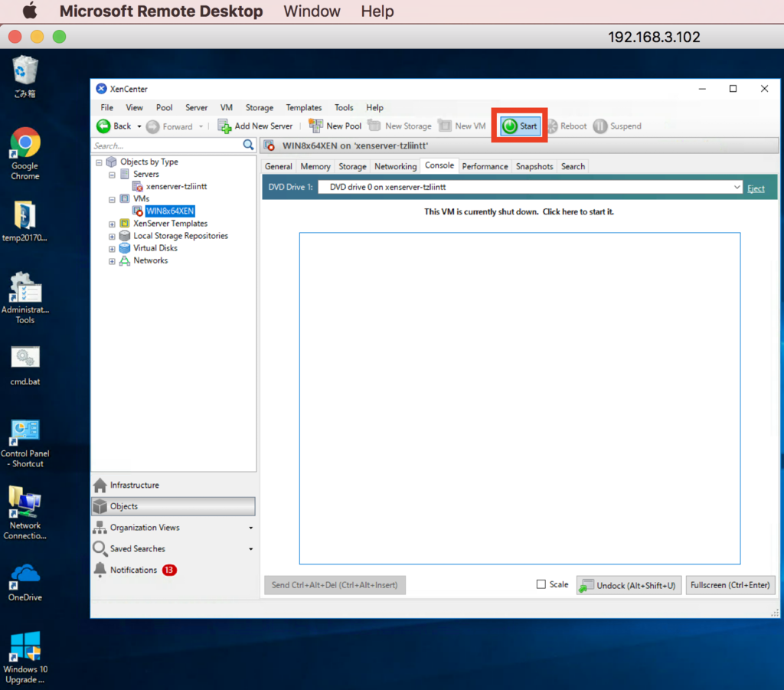
Task: Expand the Virtual Disks node
Action: (x=112, y=248)
